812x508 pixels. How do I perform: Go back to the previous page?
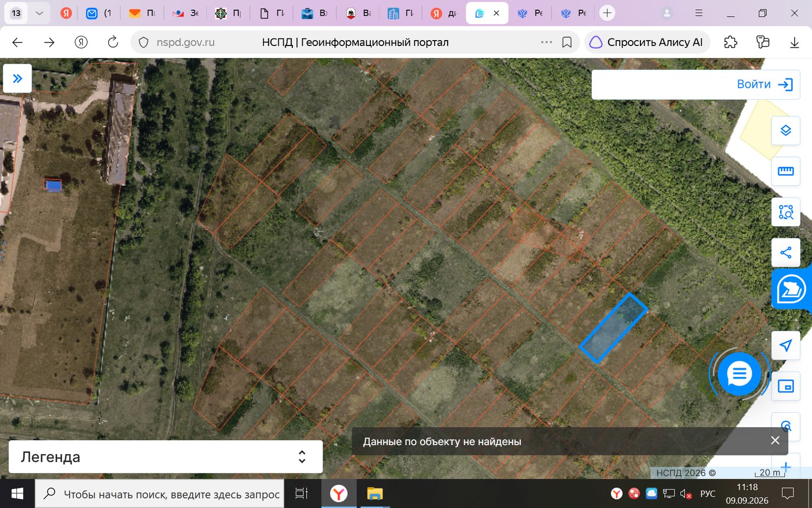[x=17, y=42]
